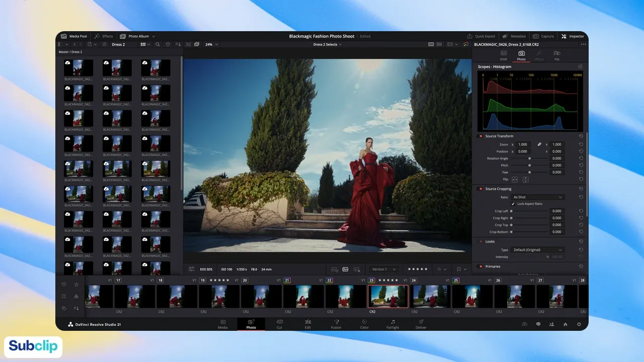644x362 pixels.
Task: Click the Zoom X value field
Action: tap(523, 144)
